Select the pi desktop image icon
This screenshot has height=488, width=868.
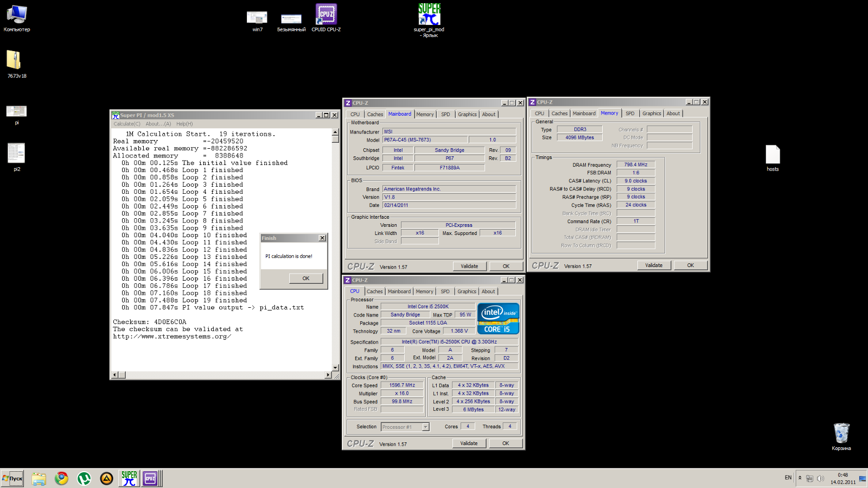[x=16, y=115]
